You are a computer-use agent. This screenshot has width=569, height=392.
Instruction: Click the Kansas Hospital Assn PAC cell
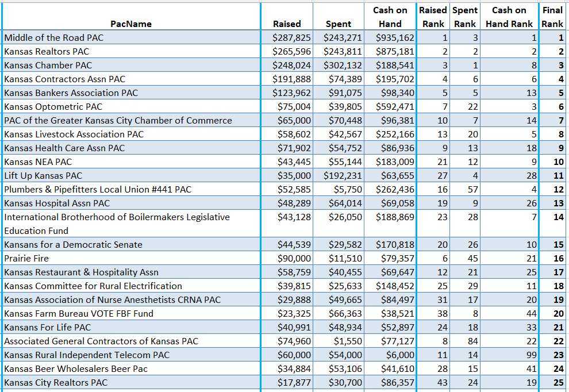click(x=131, y=203)
